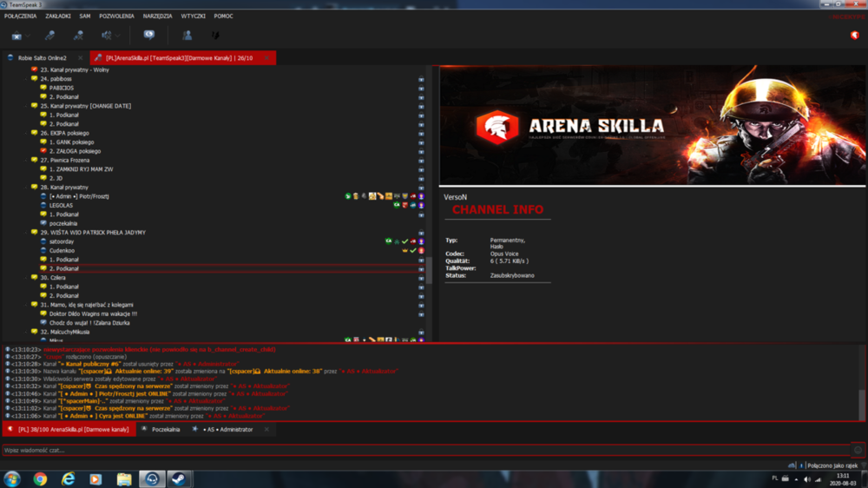Collapse channel 27. Piwnica Frozena

26,160
